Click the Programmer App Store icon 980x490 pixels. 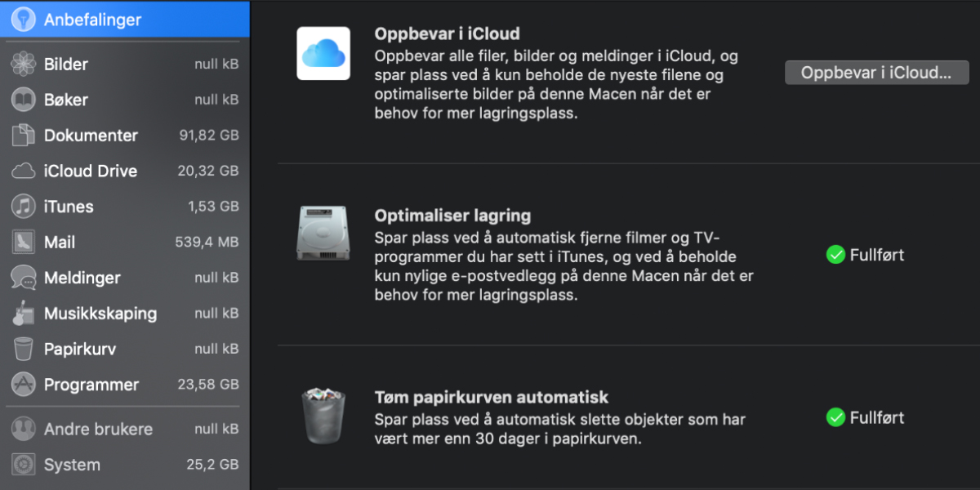pyautogui.click(x=23, y=385)
